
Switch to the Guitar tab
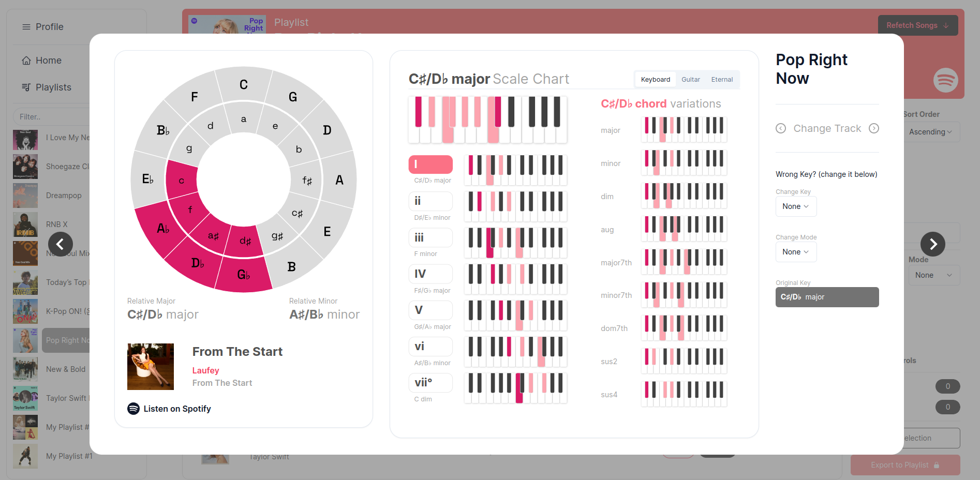[690, 79]
